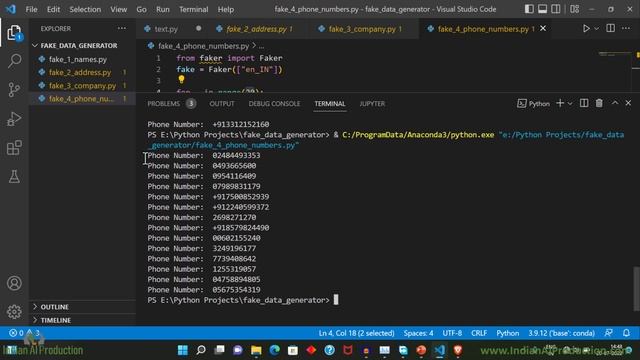This screenshot has width=640, height=360.
Task: Select language mode Python in status bar
Action: 508,333
